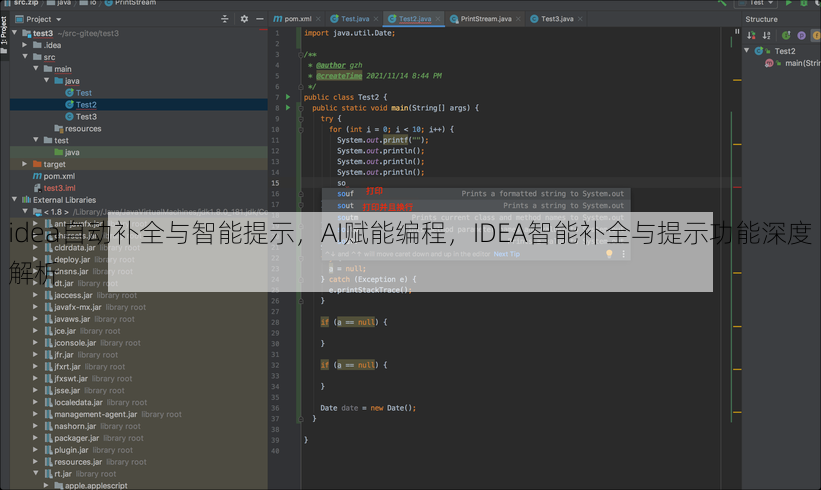Run main method from gutter icon
821x490 pixels.
(287, 108)
